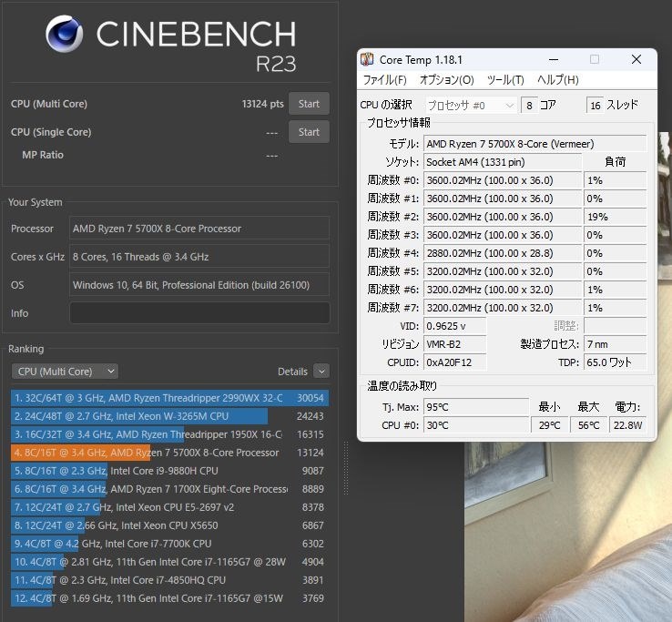
Task: Select the highlighted Ryzen 7 5700X ranking row
Action: tap(169, 453)
